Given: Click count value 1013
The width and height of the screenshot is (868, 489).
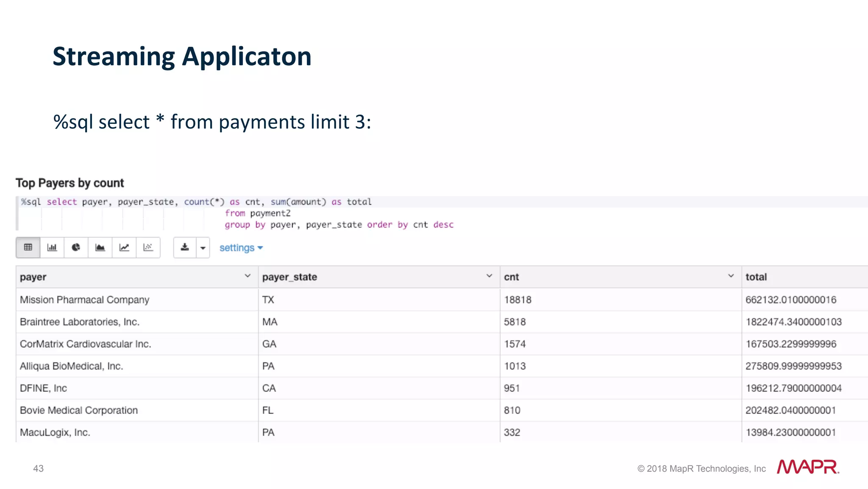Looking at the screenshot, I should pyautogui.click(x=515, y=366).
